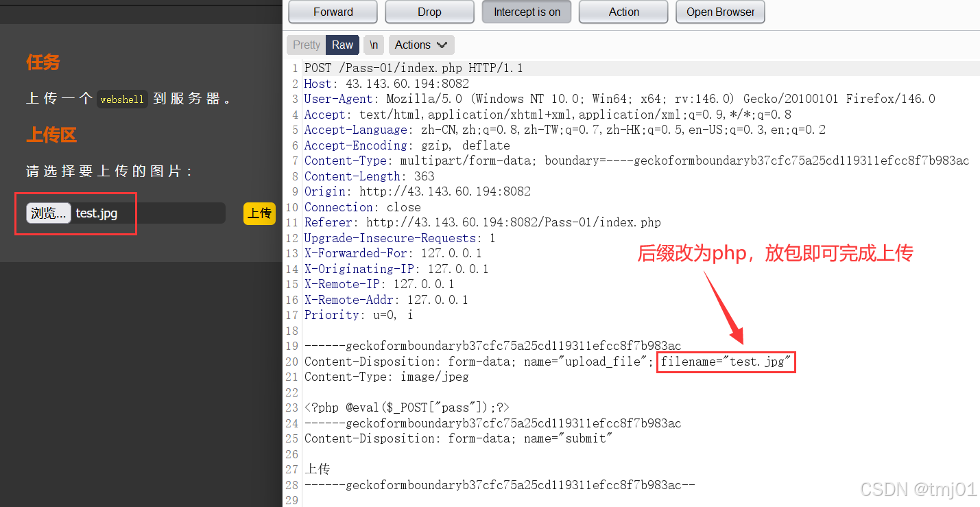Click the name="submit" Content-Disposition line

(x=458, y=438)
